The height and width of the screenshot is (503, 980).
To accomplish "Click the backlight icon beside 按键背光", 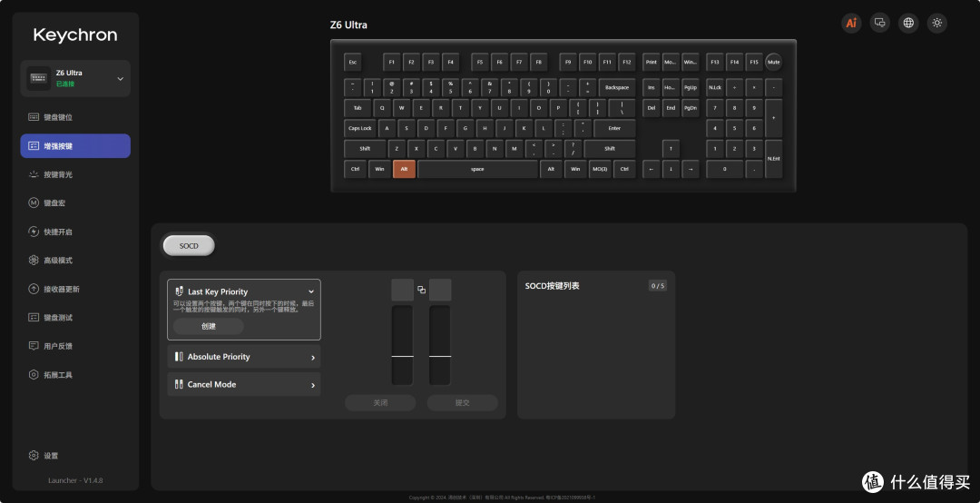I will (x=34, y=174).
